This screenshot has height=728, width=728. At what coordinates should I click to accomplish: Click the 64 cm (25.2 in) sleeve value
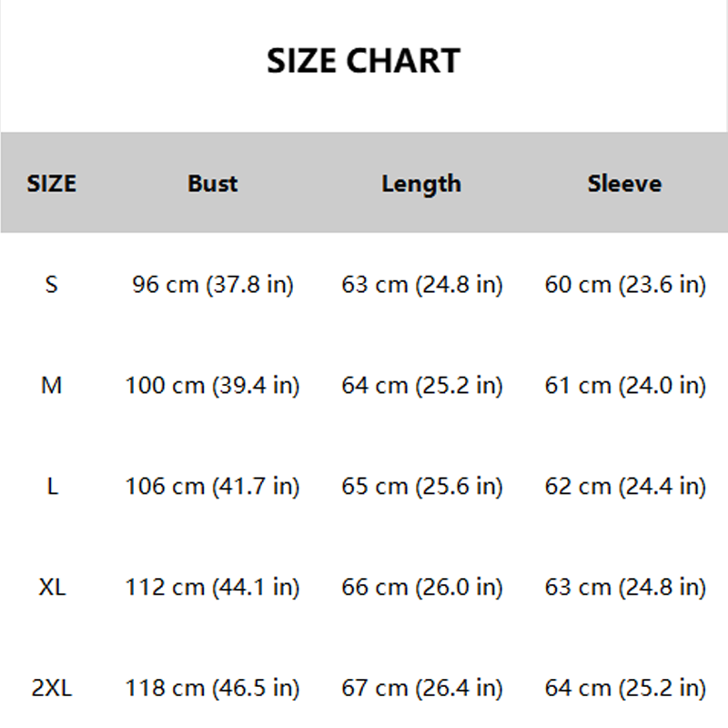(x=625, y=688)
